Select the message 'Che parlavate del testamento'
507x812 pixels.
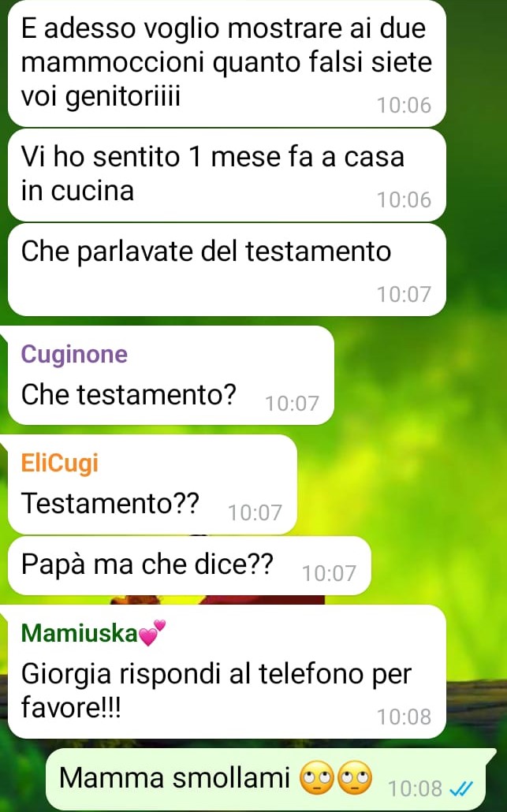(227, 270)
